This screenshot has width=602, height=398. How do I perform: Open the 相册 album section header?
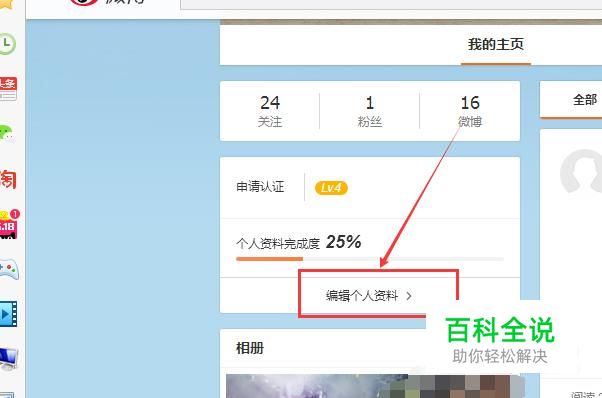[x=250, y=348]
